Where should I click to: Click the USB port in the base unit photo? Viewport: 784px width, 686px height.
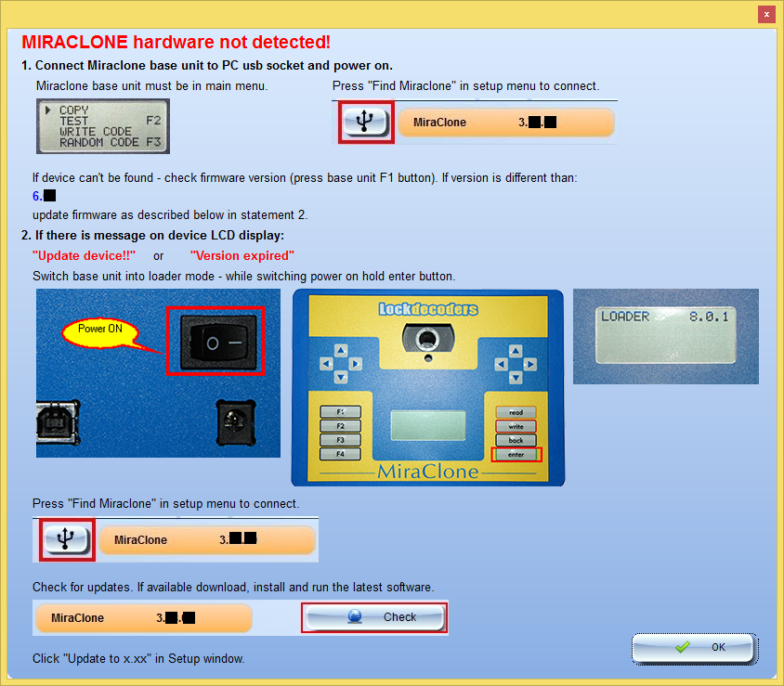(x=58, y=422)
